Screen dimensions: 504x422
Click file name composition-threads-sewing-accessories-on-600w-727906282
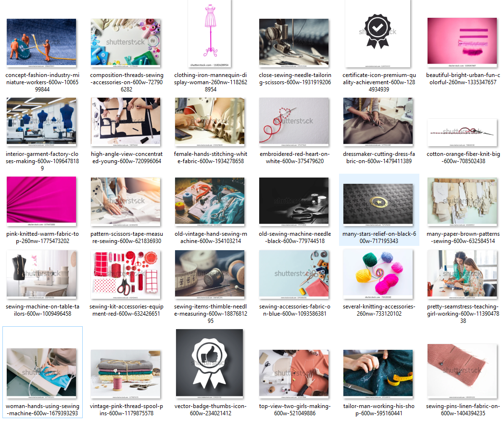(x=126, y=82)
